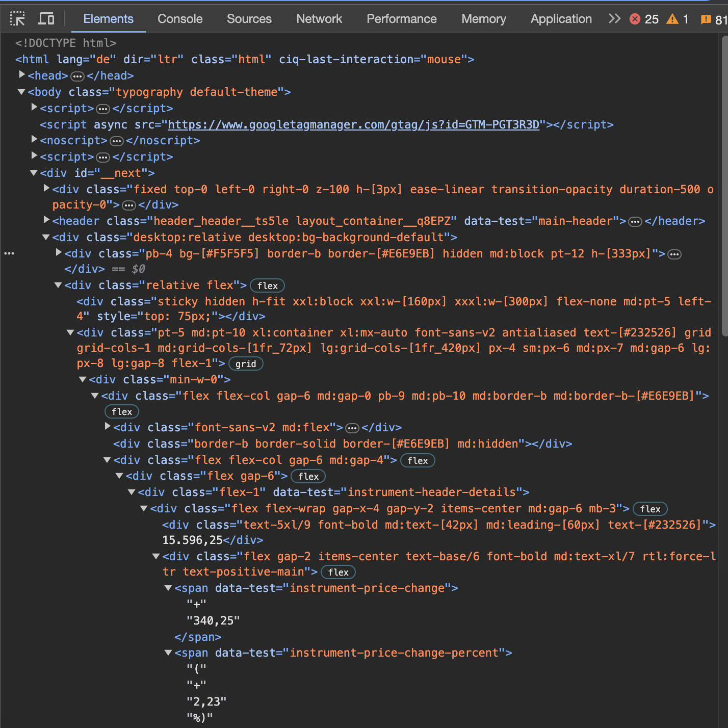Viewport: 728px width, 728px height.
Task: Open the three-dot menu beside selected node
Action: tap(9, 253)
